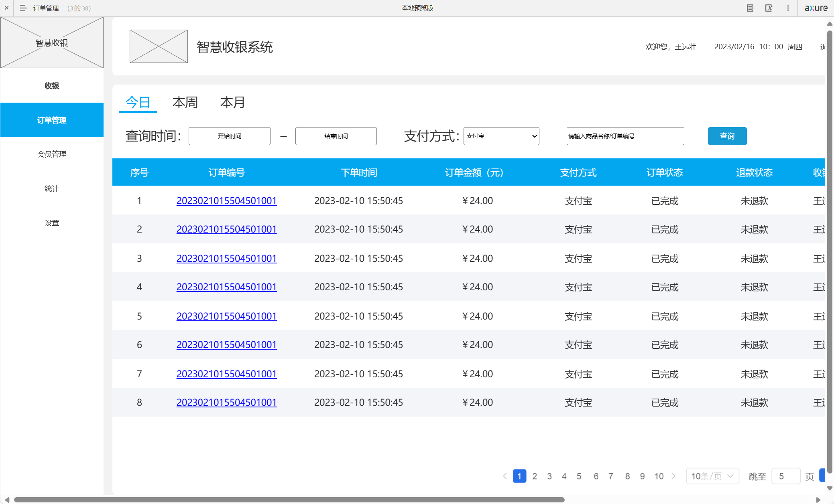The width and height of the screenshot is (834, 504).
Task: Go to next page arrow
Action: 673,476
